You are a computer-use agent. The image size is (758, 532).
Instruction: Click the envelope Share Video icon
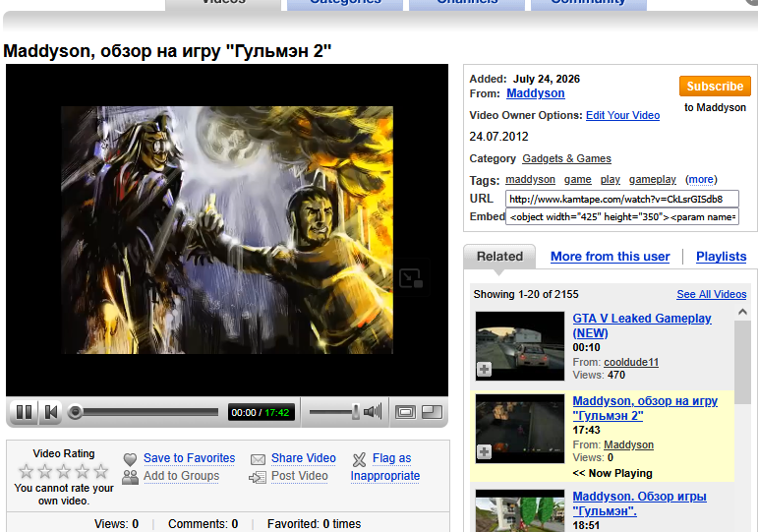pyautogui.click(x=258, y=459)
